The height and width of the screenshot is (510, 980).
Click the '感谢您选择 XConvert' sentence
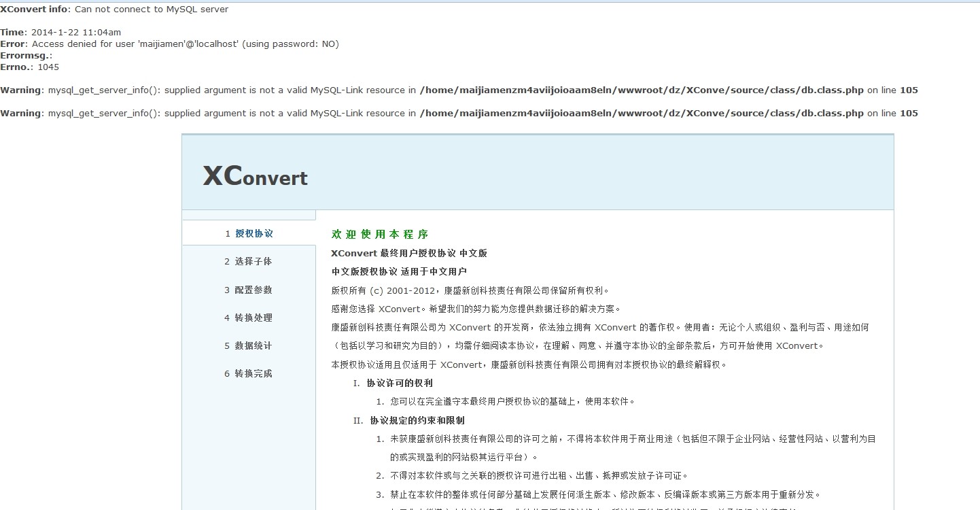[476, 309]
